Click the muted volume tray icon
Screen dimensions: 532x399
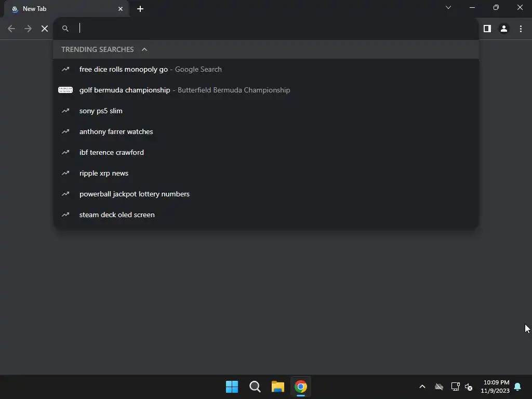tap(469, 387)
